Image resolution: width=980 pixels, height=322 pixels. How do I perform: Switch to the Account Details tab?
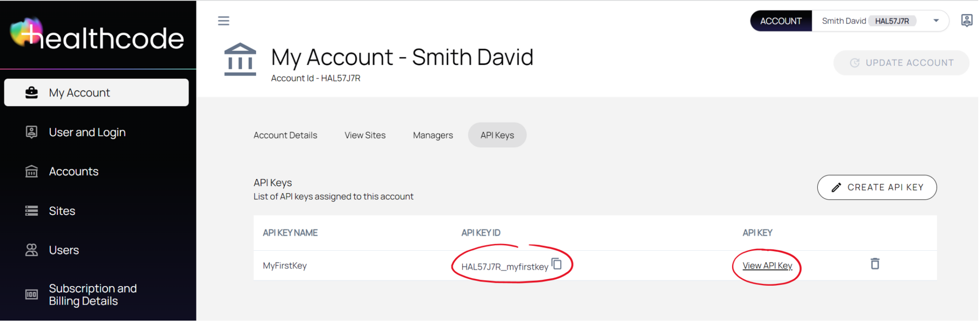[x=285, y=135]
